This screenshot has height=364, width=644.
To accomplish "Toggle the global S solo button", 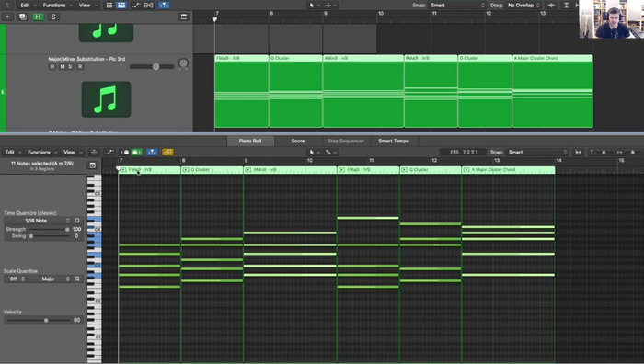I will (x=53, y=17).
